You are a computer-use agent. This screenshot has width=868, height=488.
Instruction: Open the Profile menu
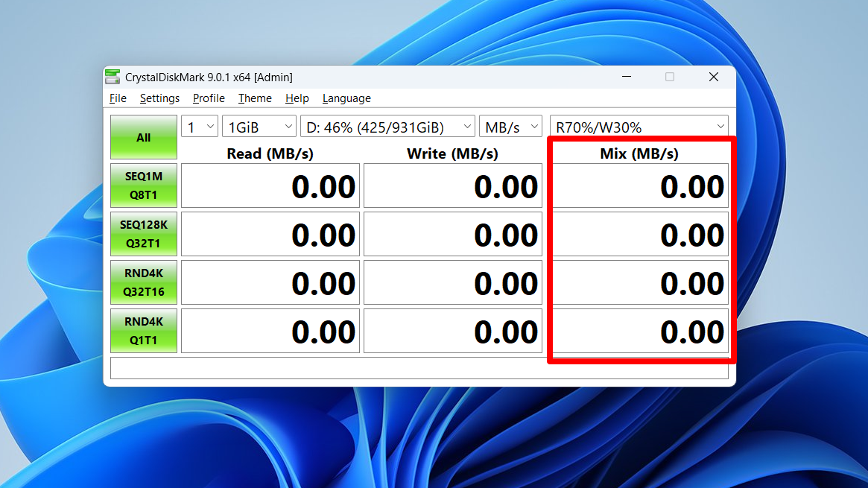point(208,98)
